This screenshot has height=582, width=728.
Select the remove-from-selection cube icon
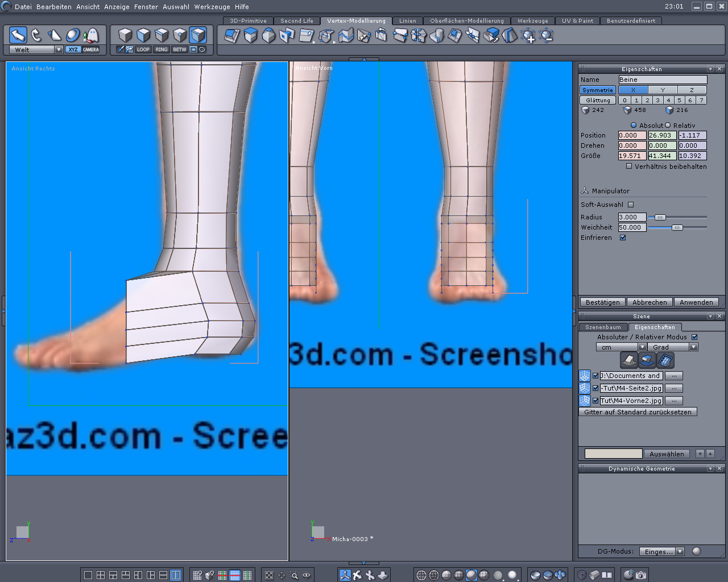click(x=546, y=36)
